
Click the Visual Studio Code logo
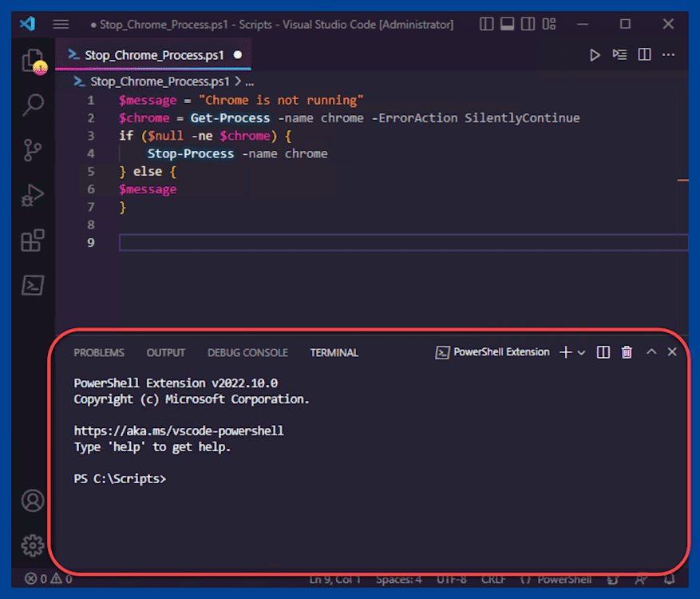(x=28, y=23)
